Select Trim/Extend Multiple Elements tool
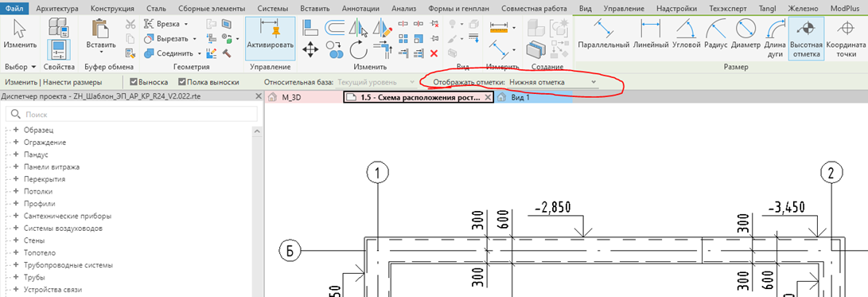The image size is (868, 297). [x=419, y=53]
